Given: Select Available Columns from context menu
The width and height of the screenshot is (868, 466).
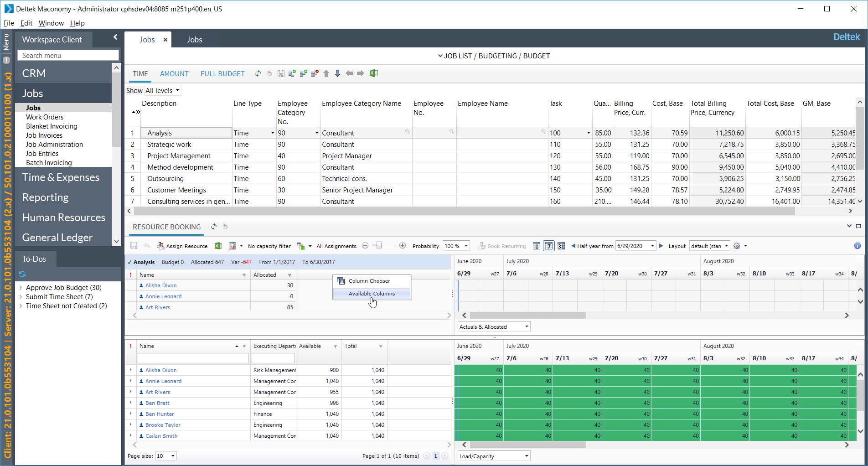Looking at the screenshot, I should [x=372, y=294].
